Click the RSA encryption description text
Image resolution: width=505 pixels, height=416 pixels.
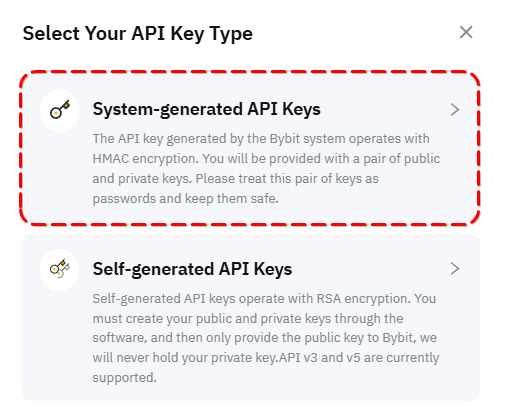click(266, 338)
